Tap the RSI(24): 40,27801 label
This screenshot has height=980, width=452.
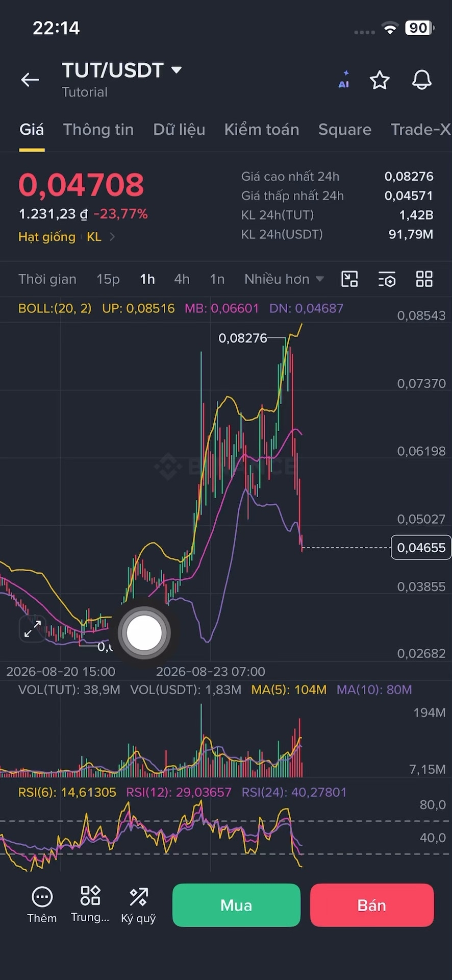point(294,792)
